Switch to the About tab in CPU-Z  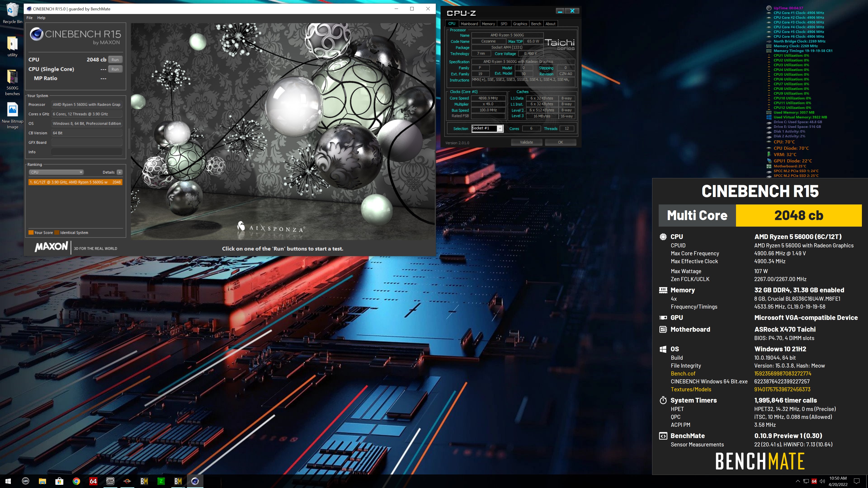pyautogui.click(x=551, y=24)
